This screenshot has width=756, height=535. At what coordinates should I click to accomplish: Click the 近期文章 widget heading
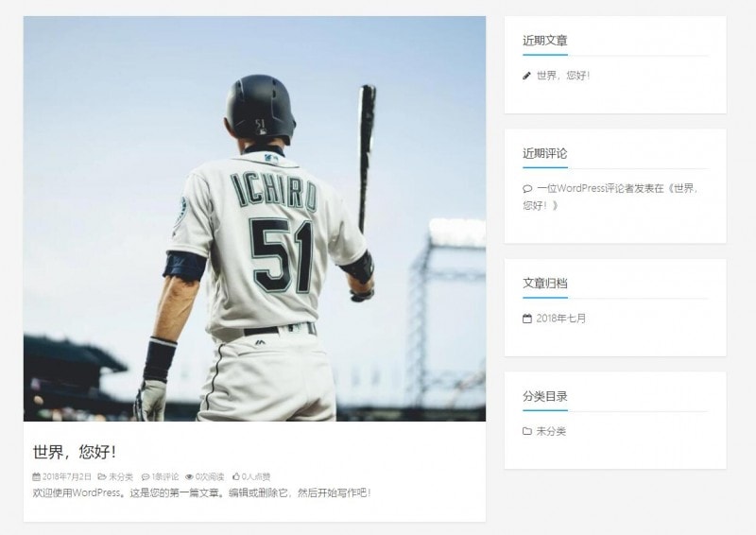(x=545, y=41)
